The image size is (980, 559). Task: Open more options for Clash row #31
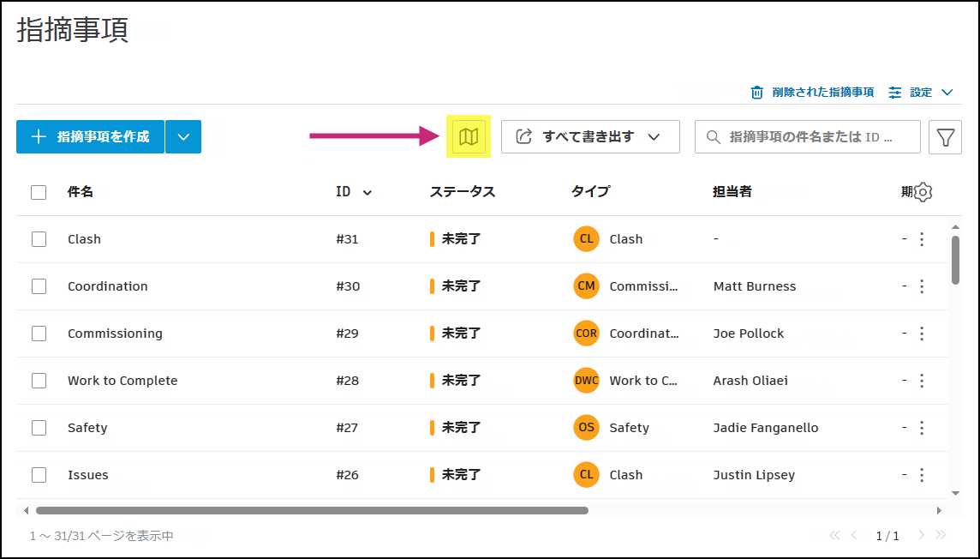pyautogui.click(x=922, y=239)
